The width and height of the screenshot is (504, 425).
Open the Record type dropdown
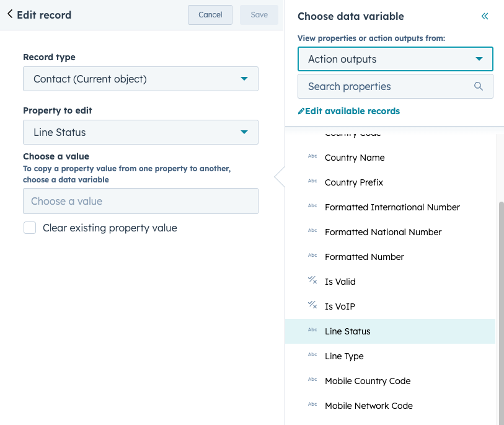click(x=141, y=79)
